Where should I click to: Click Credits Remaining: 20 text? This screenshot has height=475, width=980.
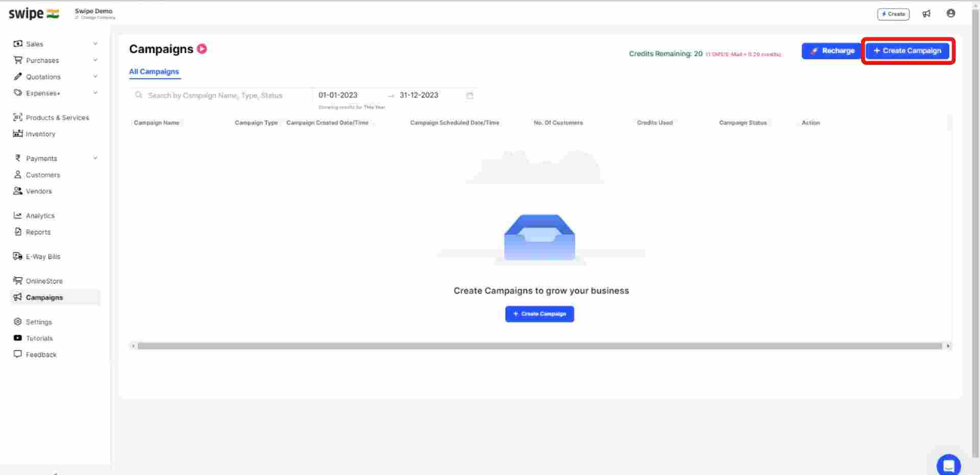pos(666,54)
